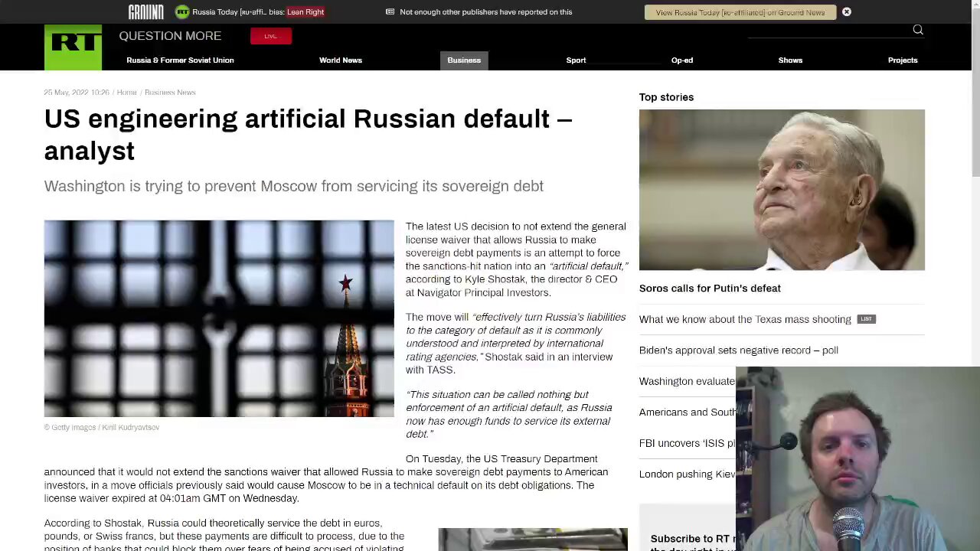The height and width of the screenshot is (551, 980).
Task: Open 'Soros calls for Putin's defeat' story
Action: pyautogui.click(x=710, y=289)
